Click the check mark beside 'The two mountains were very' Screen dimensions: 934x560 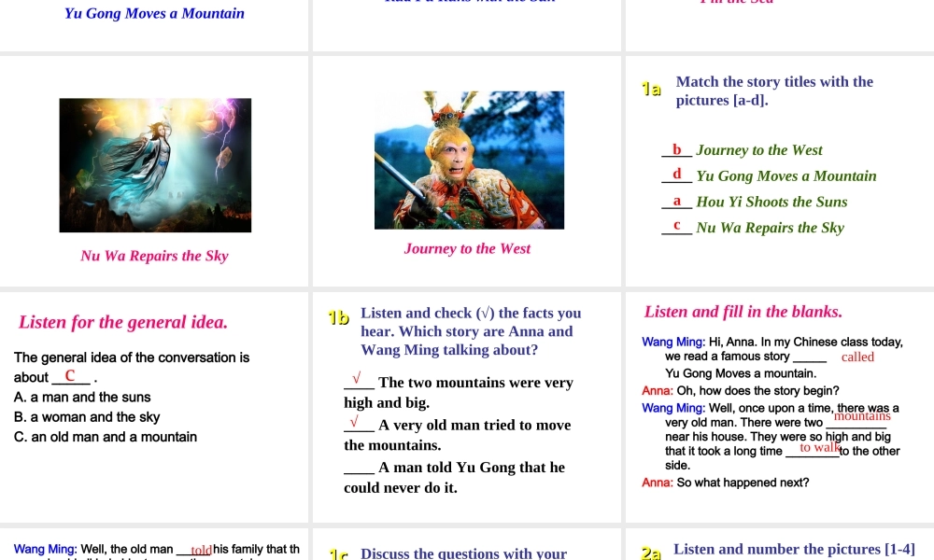[x=356, y=379]
